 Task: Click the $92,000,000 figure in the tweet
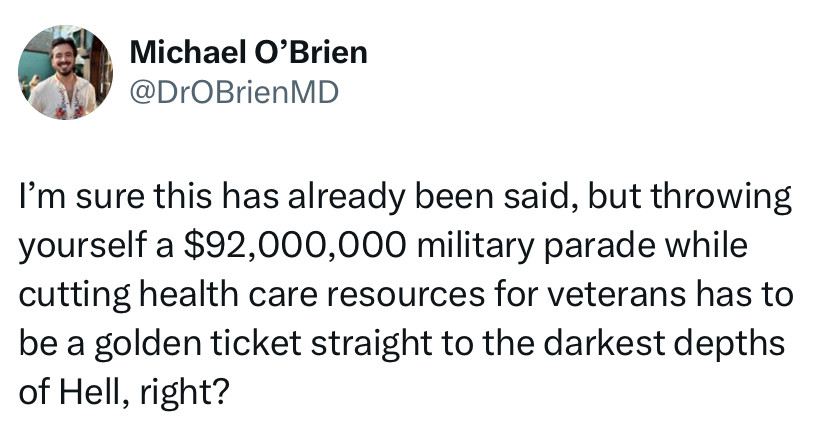pos(295,245)
